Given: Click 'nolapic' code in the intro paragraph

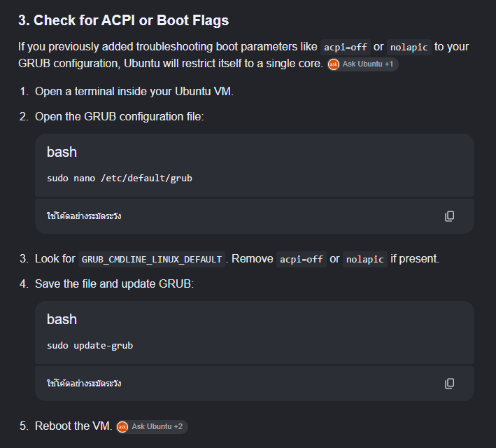Looking at the screenshot, I should (409, 48).
